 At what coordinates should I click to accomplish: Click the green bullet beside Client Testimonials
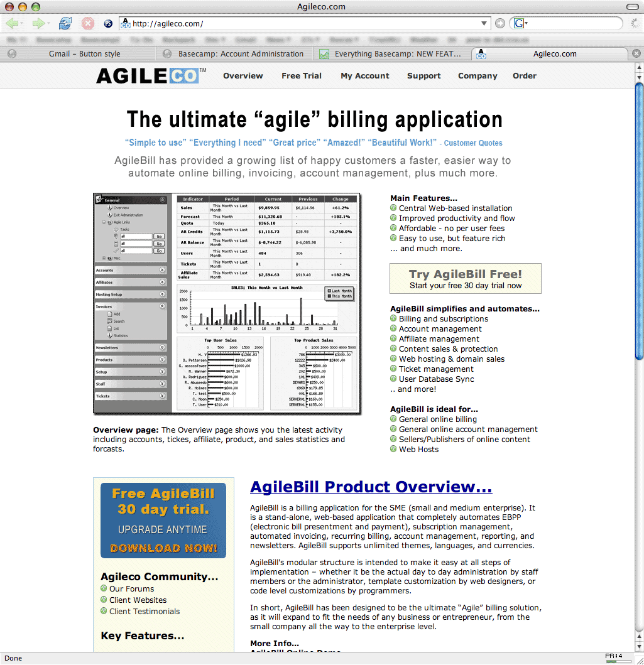(104, 611)
